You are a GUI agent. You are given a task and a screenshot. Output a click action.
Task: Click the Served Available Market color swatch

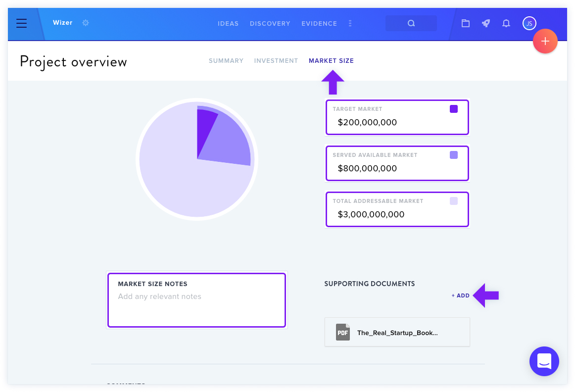tap(454, 155)
